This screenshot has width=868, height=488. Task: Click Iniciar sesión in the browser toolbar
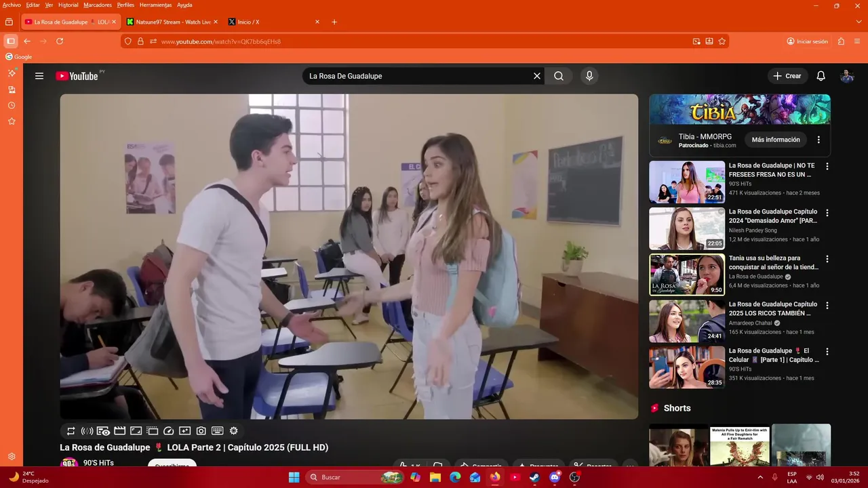(x=808, y=41)
